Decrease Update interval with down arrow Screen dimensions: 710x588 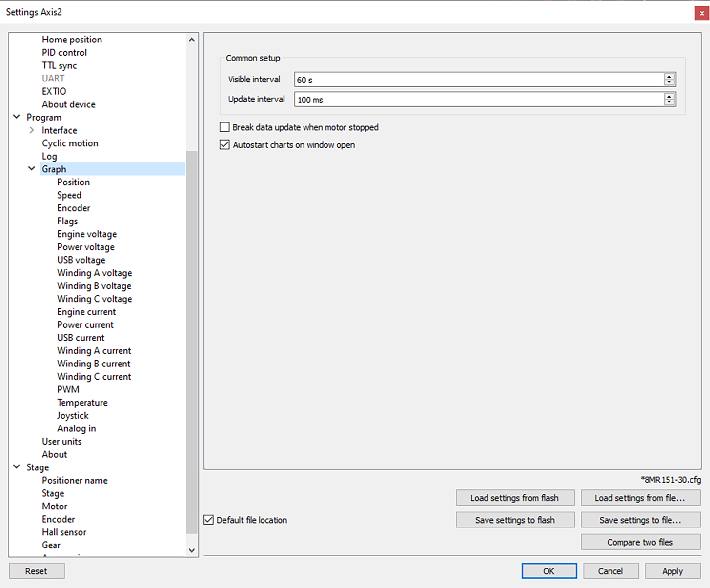pyautogui.click(x=669, y=102)
